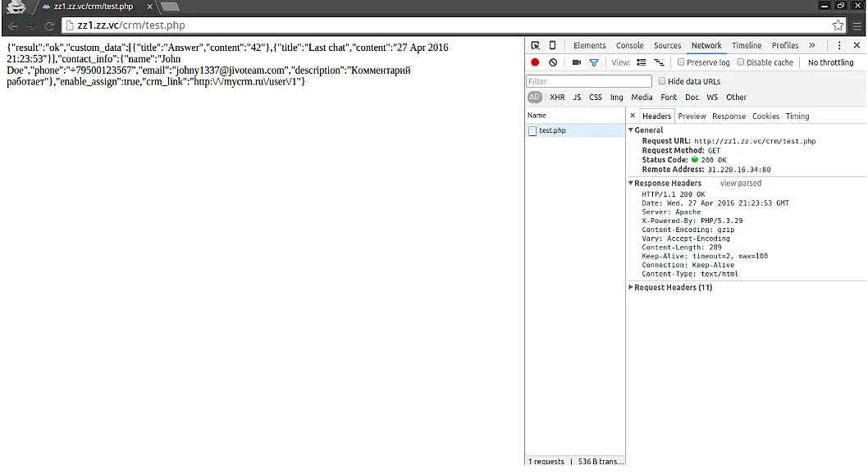This screenshot has height=474, width=868.
Task: Switch to the Console tab
Action: click(x=629, y=46)
